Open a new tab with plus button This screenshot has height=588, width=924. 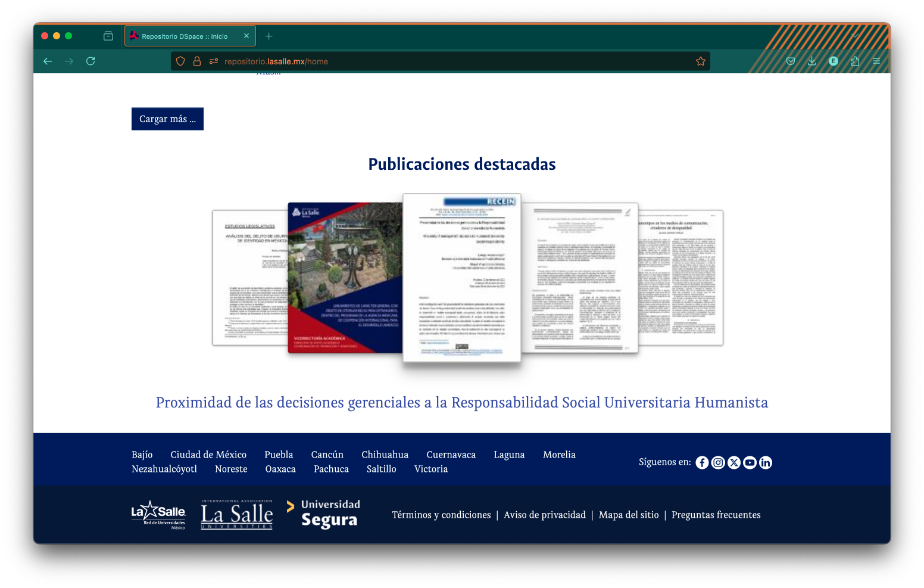coord(269,36)
